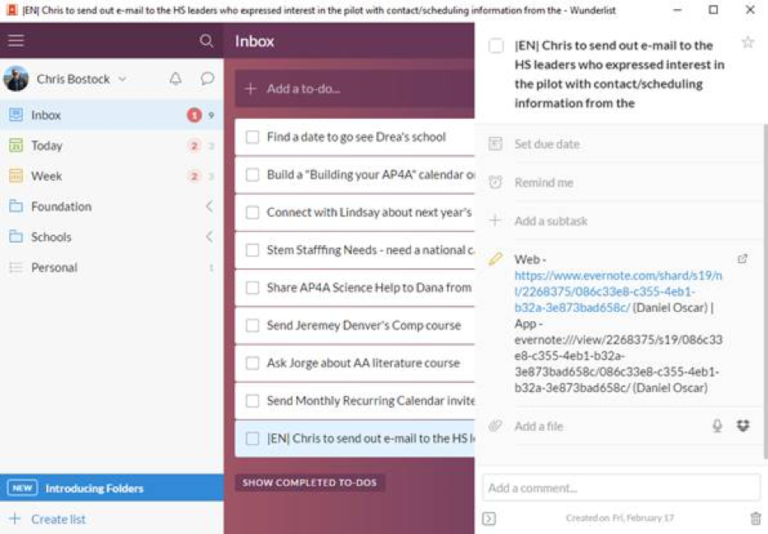Click the Today calendar icon

tap(16, 145)
